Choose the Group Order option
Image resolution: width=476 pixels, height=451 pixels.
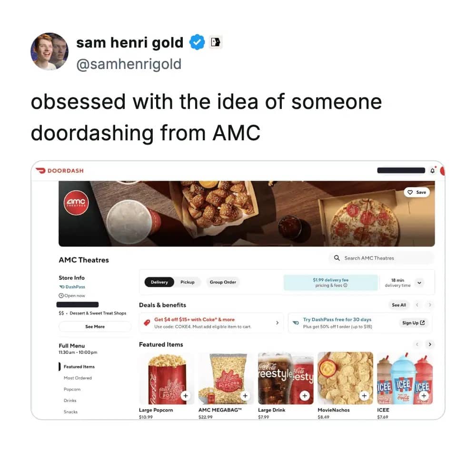(223, 282)
